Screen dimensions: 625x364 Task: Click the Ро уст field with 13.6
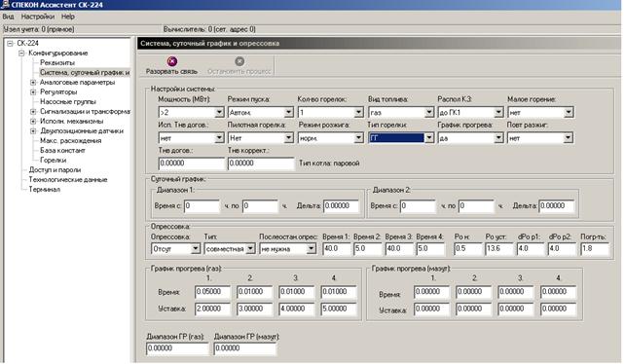click(x=499, y=249)
